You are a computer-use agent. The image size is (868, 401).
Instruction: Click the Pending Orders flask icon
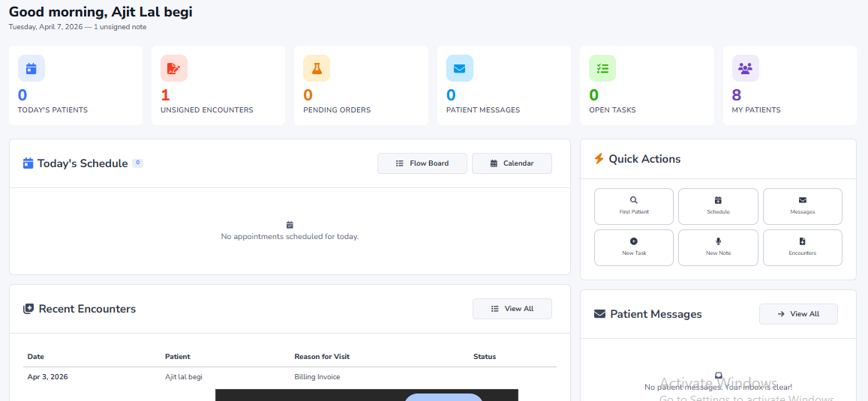coord(317,68)
